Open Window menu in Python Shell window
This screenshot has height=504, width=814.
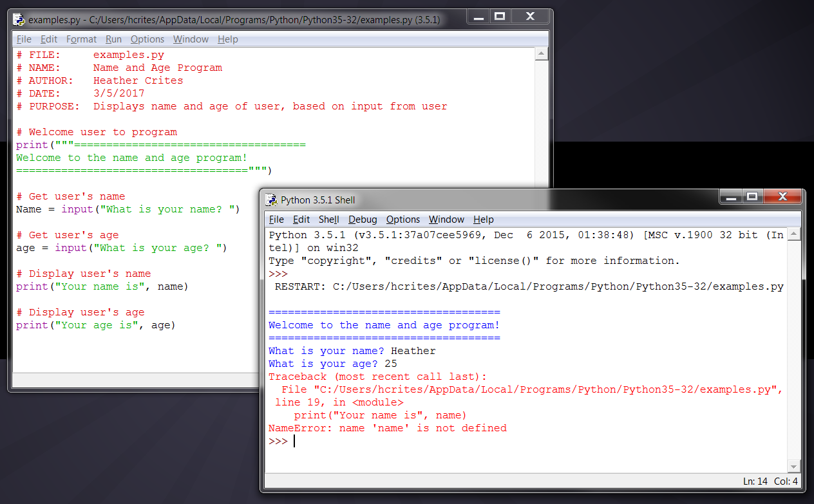pyautogui.click(x=446, y=219)
